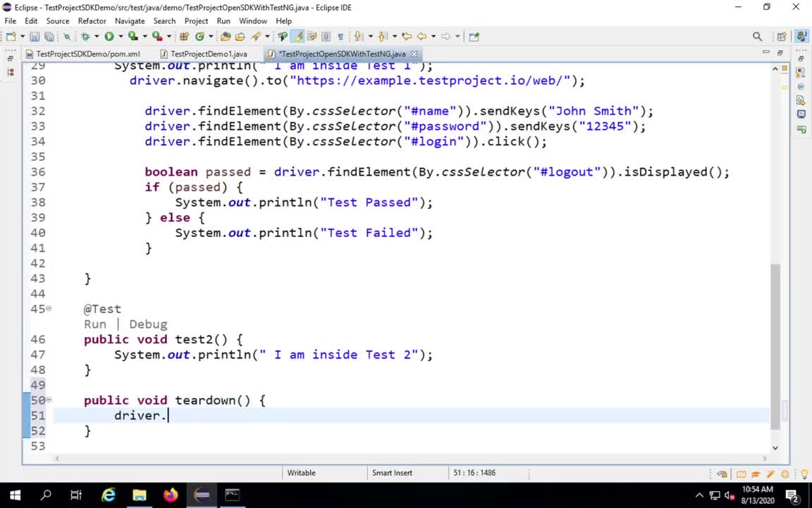Click the Writable status bar field
Viewport: 812px width, 508px height.
(324, 473)
